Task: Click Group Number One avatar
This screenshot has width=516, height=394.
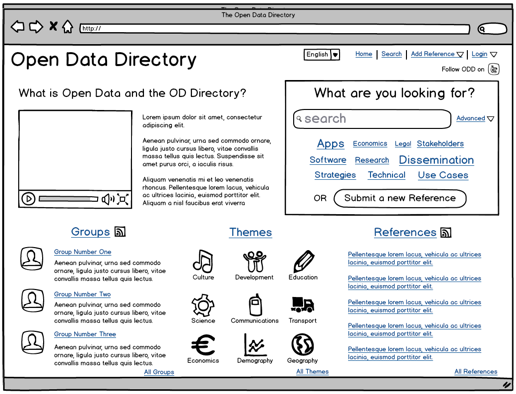Action: tap(32, 258)
